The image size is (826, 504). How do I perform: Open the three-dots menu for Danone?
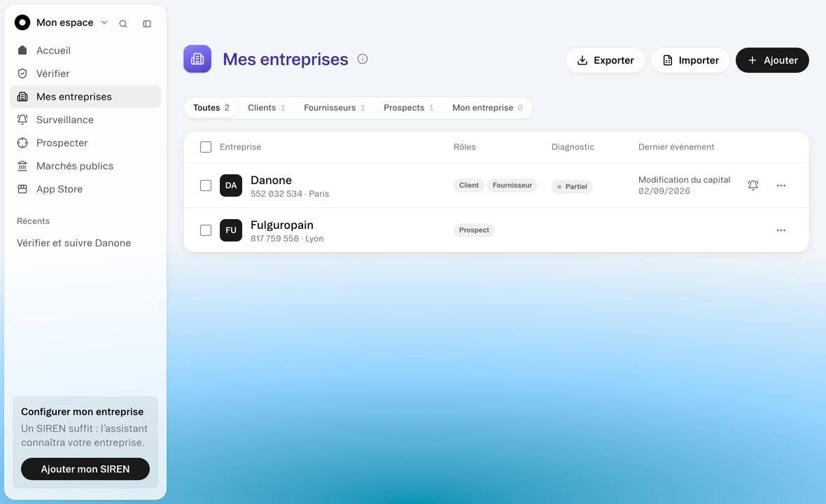(781, 185)
